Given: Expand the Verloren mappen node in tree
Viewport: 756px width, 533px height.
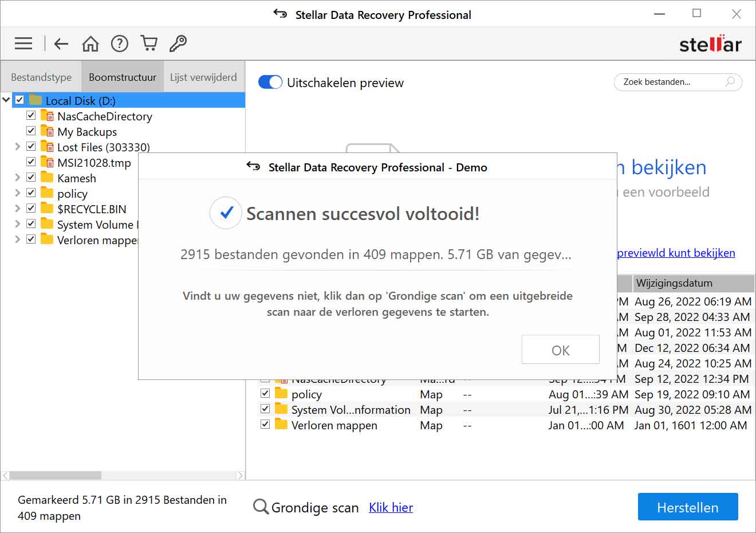Looking at the screenshot, I should pos(18,240).
